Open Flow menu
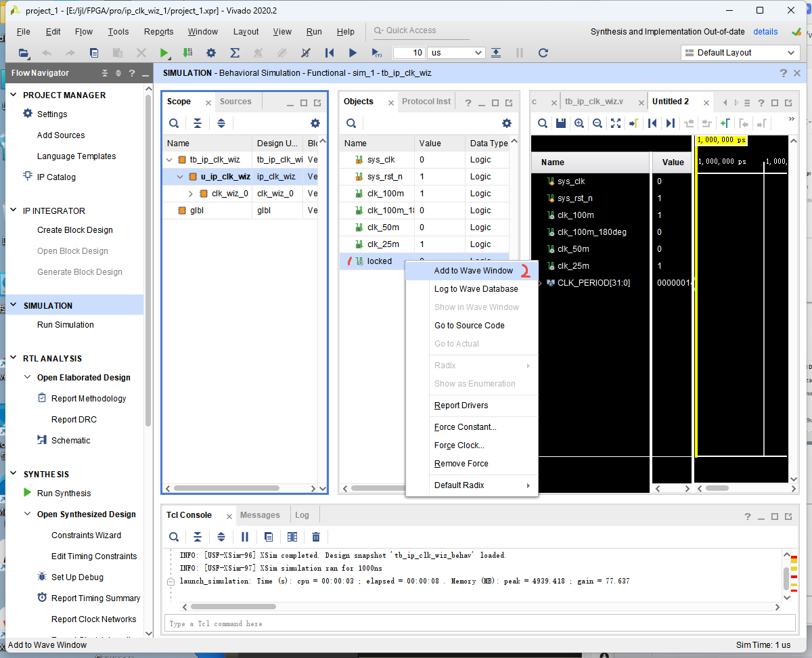Image resolution: width=812 pixels, height=658 pixels. [x=84, y=32]
